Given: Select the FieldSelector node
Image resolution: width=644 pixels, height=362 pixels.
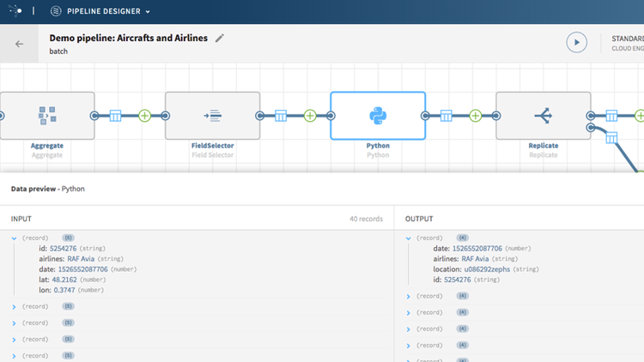Looking at the screenshot, I should 212,116.
